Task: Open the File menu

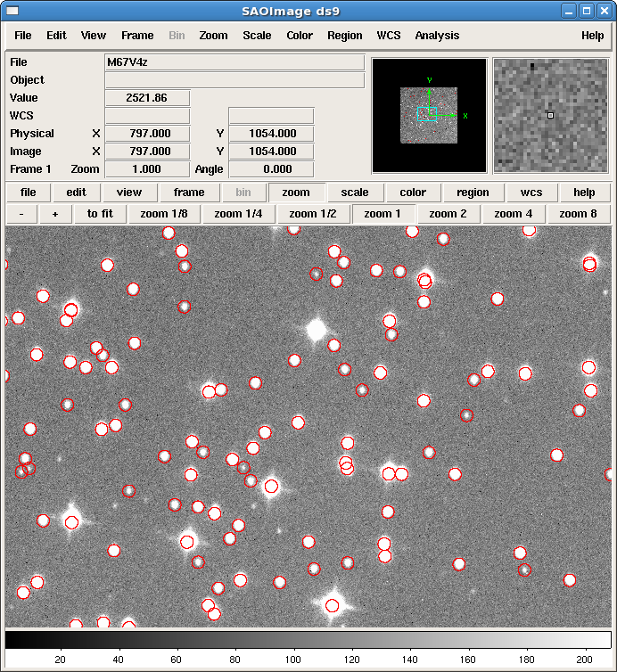Action: click(22, 36)
